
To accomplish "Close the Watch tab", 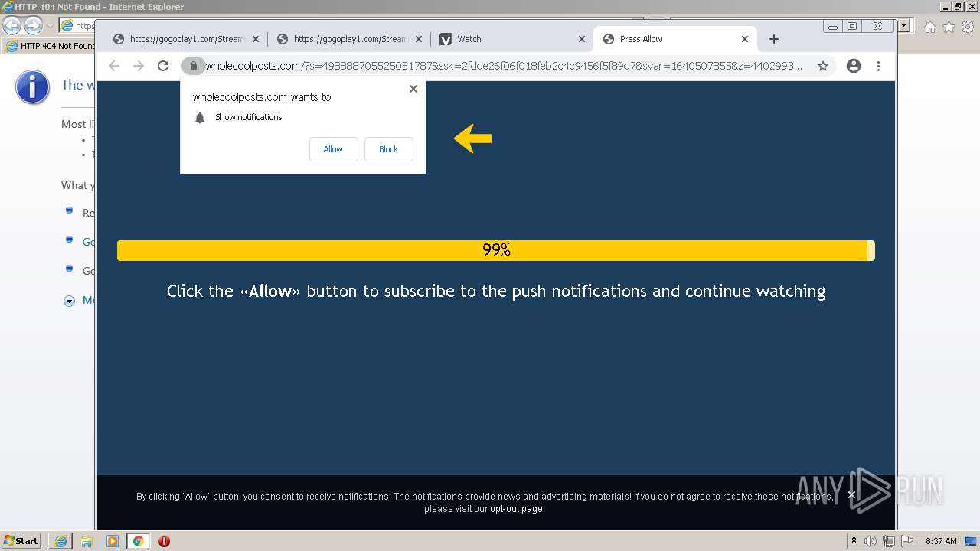I will 582,39.
